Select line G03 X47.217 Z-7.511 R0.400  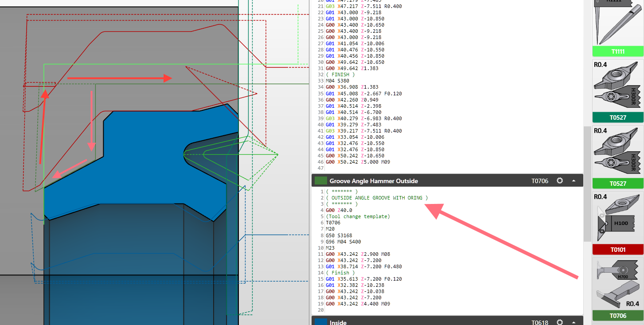[364, 6]
